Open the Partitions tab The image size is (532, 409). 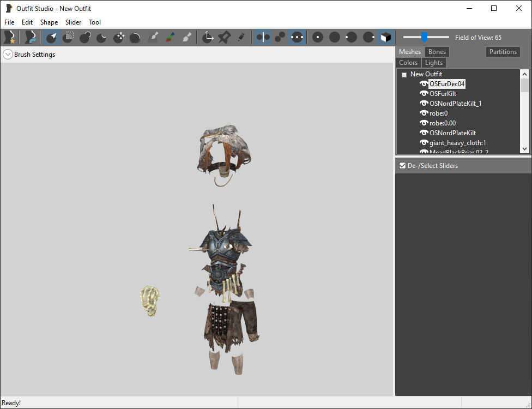pyautogui.click(x=503, y=52)
